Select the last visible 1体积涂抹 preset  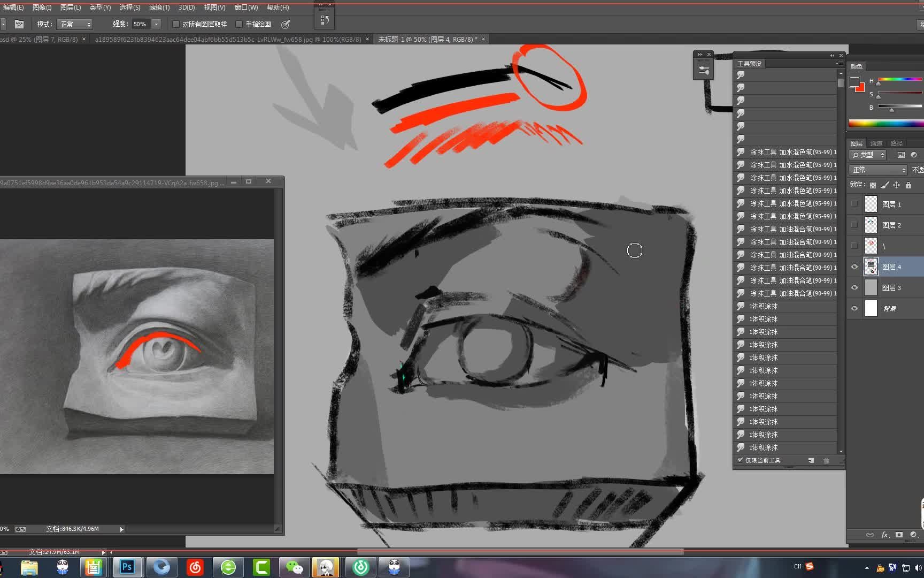pos(786,447)
